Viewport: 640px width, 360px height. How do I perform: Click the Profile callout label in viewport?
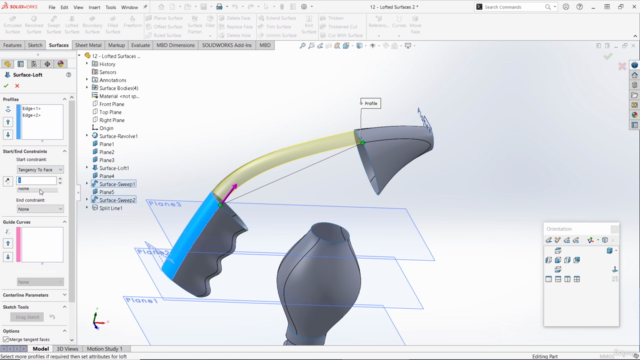371,103
